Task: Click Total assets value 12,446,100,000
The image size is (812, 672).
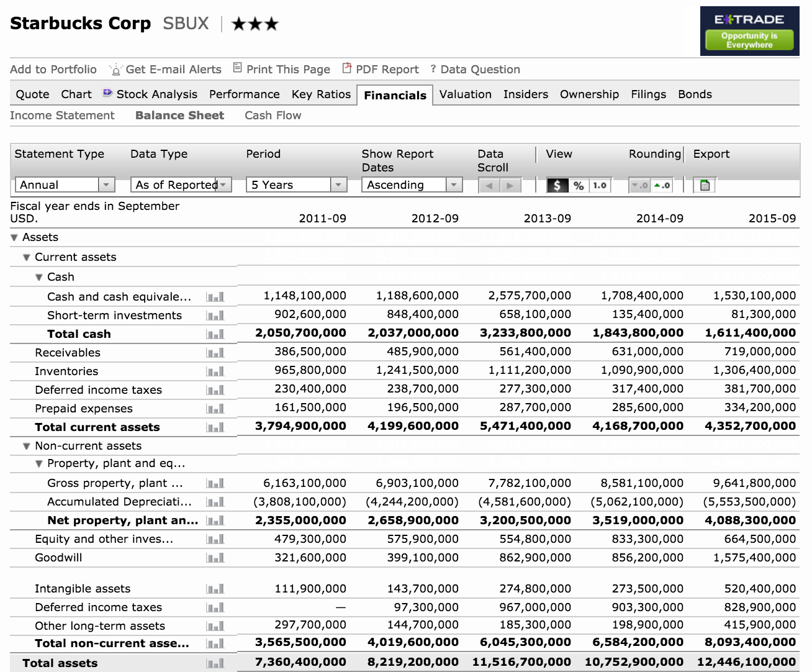Action: pos(746,662)
